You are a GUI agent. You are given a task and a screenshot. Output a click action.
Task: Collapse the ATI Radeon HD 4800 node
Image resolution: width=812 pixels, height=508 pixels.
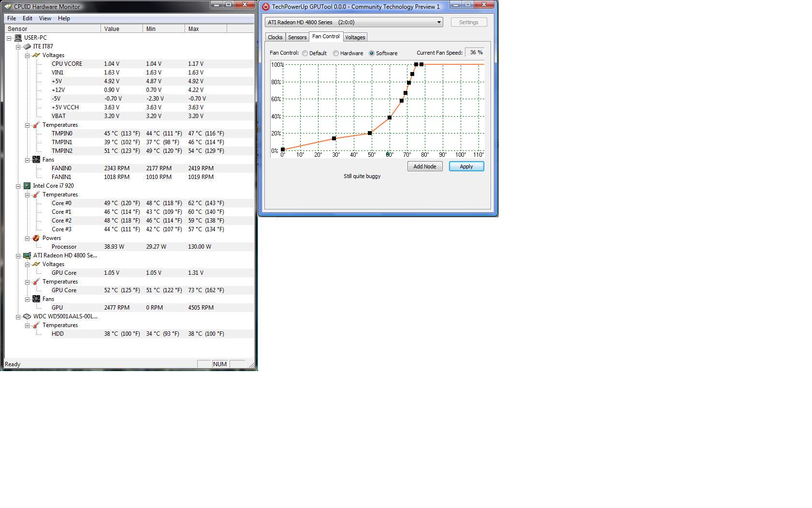[18, 255]
